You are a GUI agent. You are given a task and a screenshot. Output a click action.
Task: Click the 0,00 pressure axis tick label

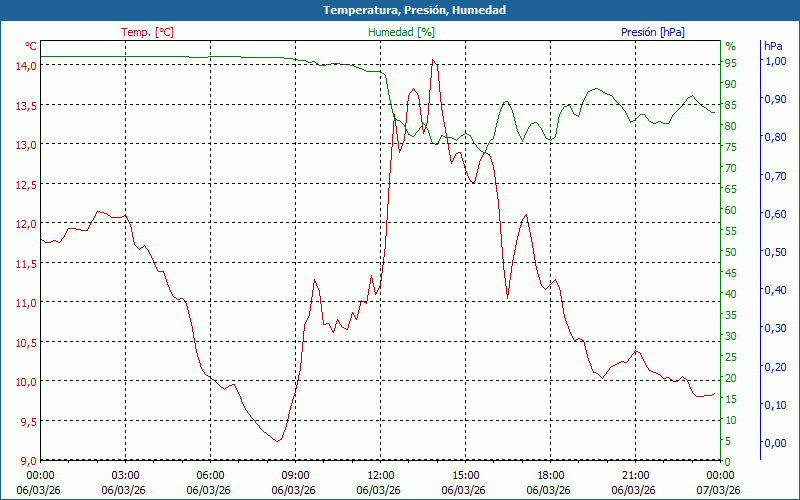775,443
